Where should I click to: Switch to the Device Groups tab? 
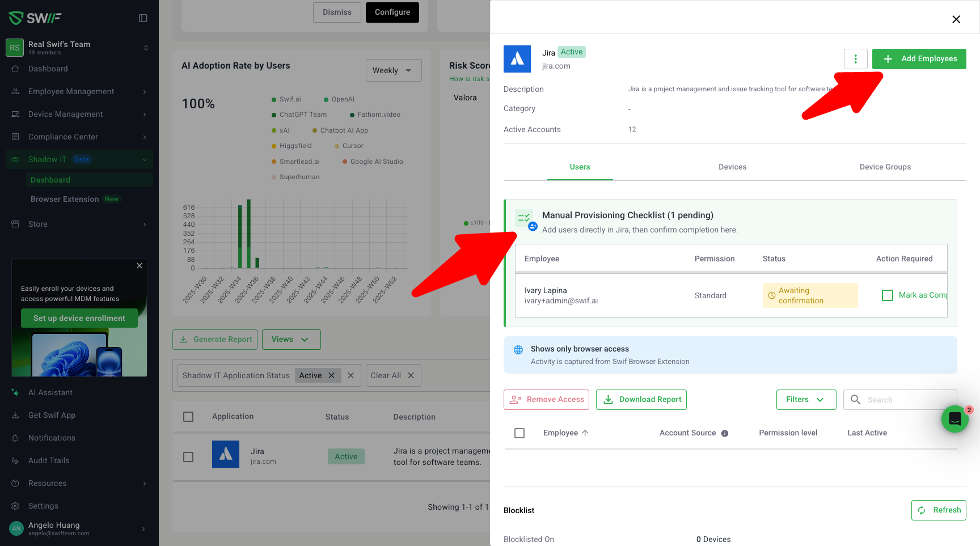(885, 167)
